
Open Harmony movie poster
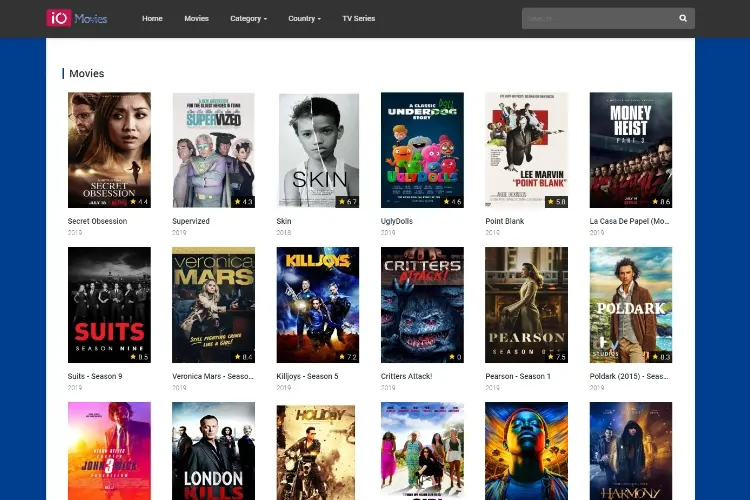point(630,451)
